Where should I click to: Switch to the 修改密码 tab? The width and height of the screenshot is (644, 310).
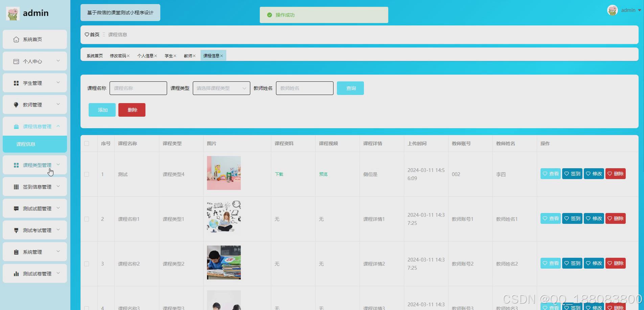(x=118, y=56)
